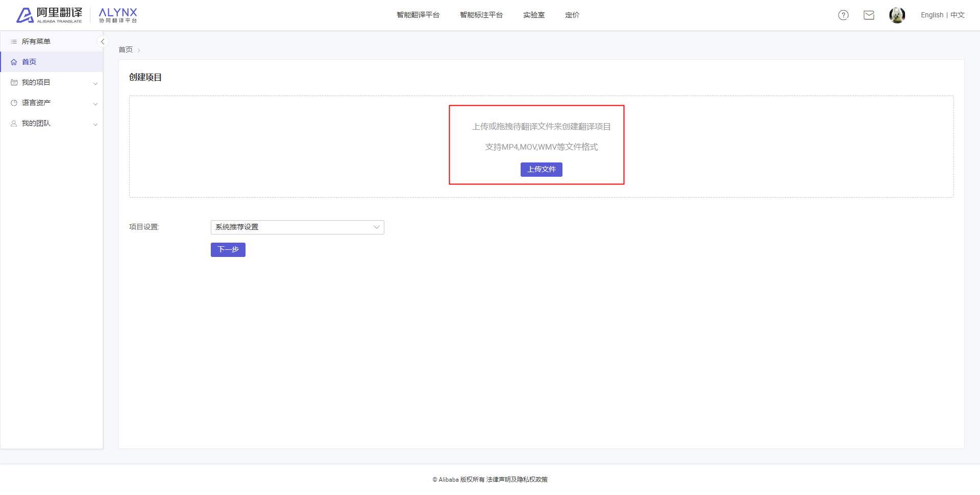Click the 下一步 button
The height and width of the screenshot is (495, 980).
pyautogui.click(x=228, y=250)
